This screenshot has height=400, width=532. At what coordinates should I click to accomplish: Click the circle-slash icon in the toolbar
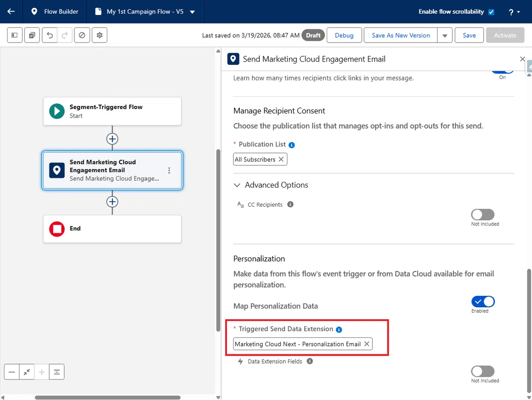(x=82, y=35)
